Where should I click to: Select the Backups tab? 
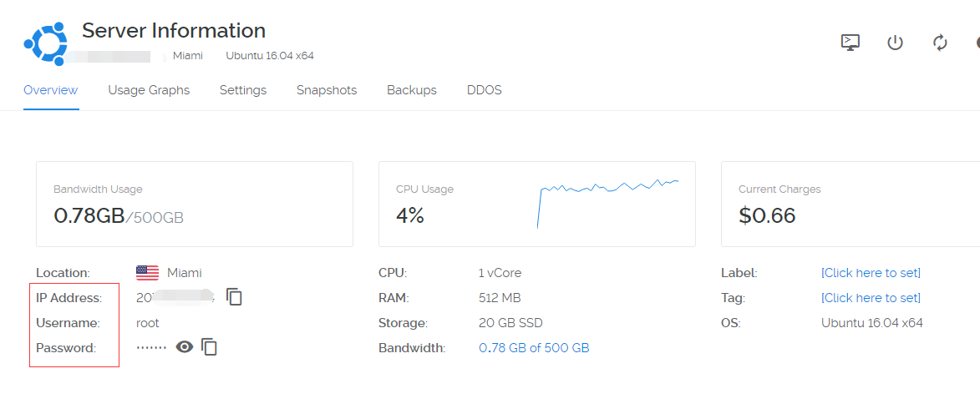click(x=412, y=90)
